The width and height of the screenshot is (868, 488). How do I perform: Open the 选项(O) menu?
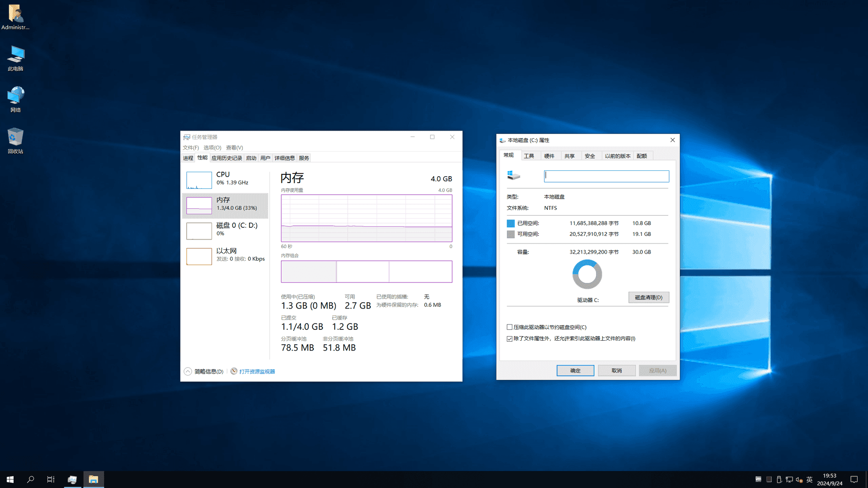212,148
